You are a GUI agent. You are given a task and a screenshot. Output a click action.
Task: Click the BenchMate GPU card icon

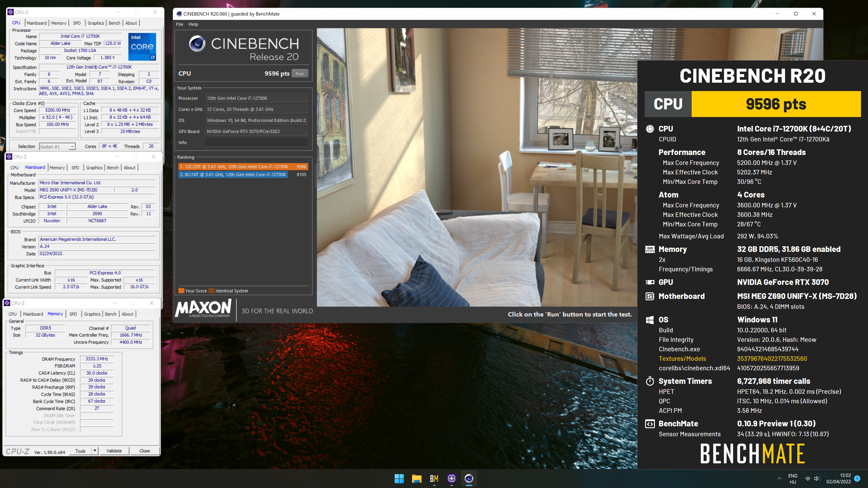(x=650, y=282)
